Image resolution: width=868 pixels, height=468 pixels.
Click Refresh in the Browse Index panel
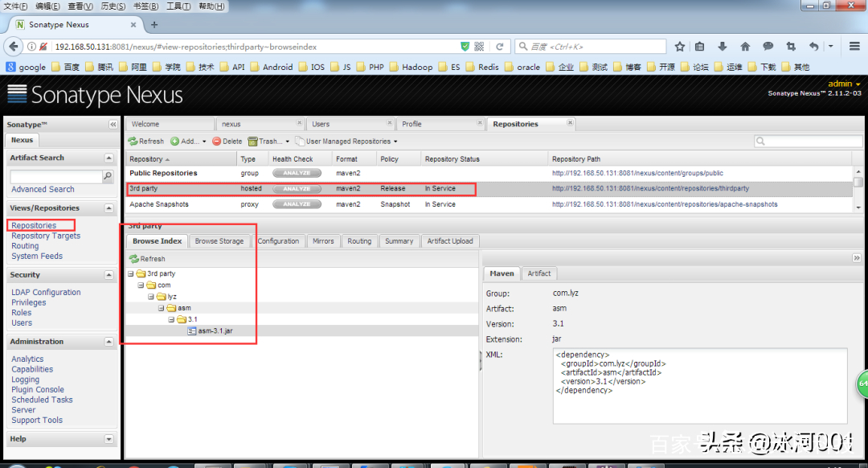click(147, 259)
